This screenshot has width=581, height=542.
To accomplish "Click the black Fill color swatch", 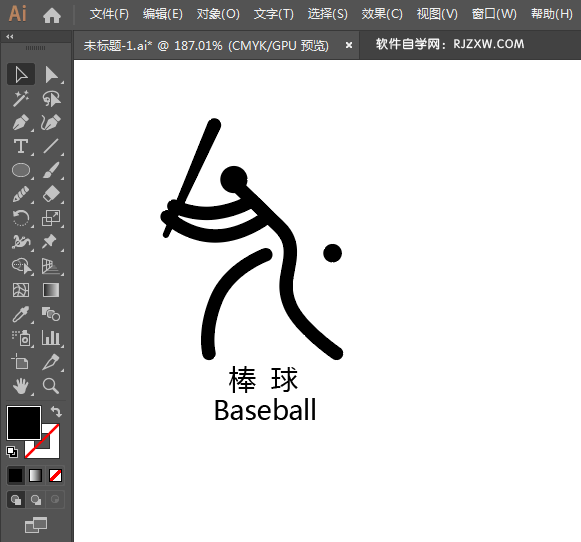I will [x=24, y=423].
